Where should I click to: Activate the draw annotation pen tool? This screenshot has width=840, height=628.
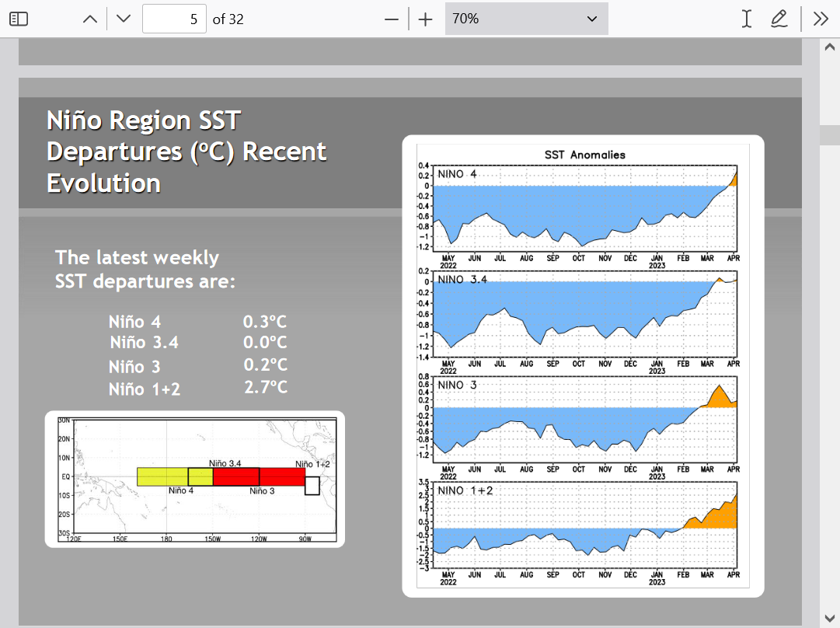pos(779,19)
